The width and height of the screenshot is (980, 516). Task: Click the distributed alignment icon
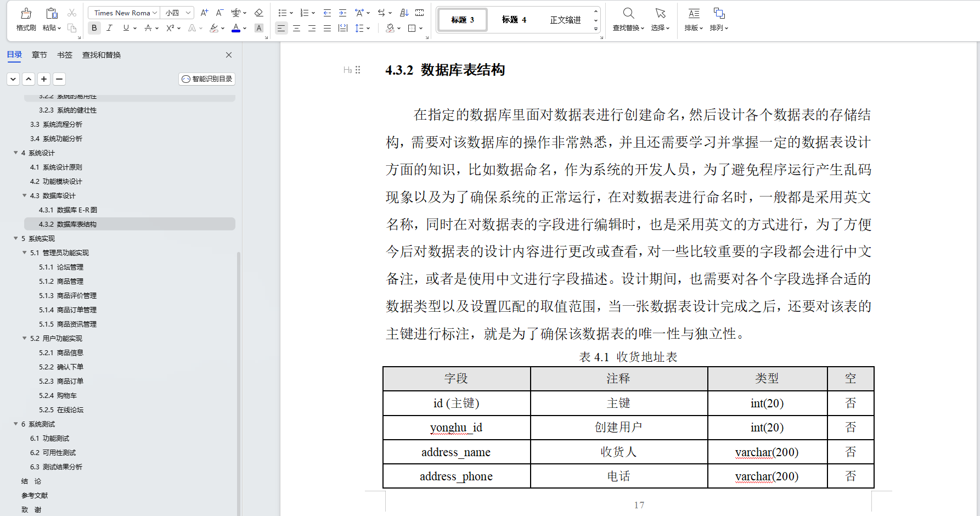[343, 28]
